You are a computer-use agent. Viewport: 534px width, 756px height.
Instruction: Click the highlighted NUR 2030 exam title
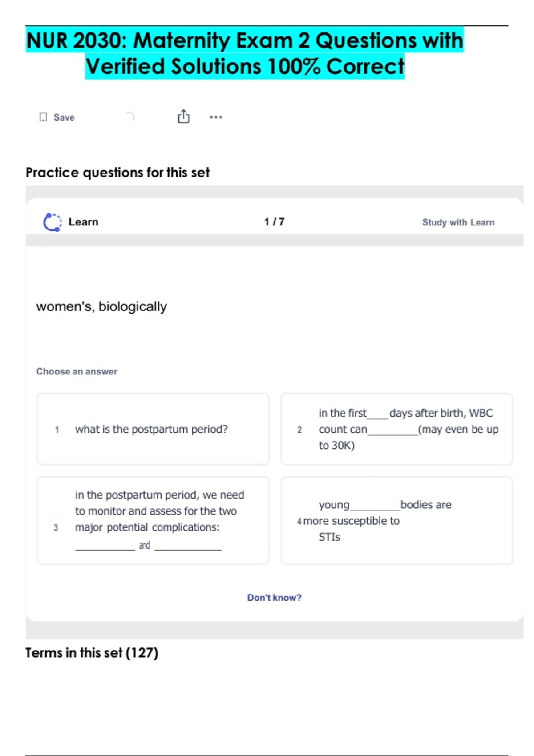coord(245,53)
